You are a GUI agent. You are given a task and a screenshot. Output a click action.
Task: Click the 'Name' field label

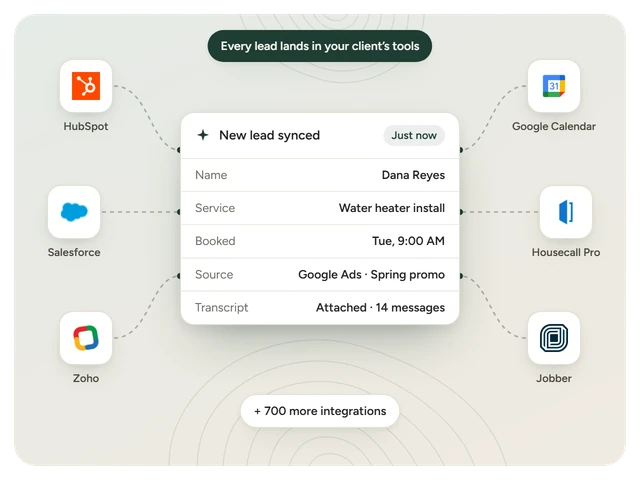tap(211, 175)
